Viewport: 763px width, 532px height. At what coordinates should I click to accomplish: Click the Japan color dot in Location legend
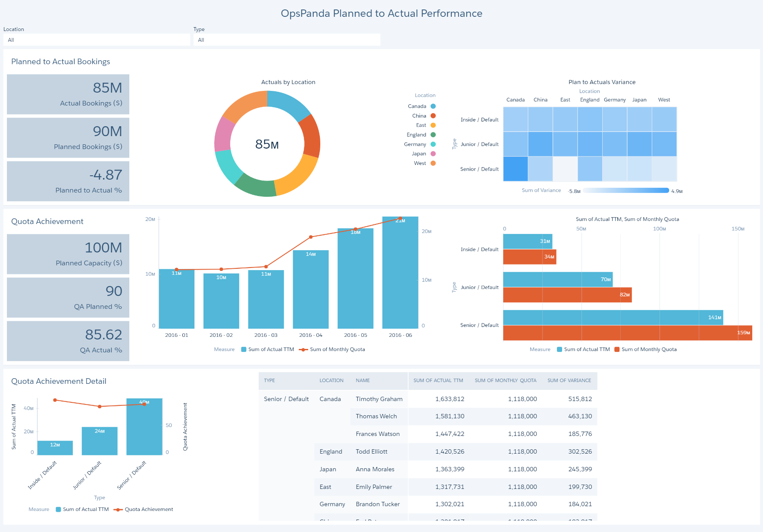[x=432, y=153]
